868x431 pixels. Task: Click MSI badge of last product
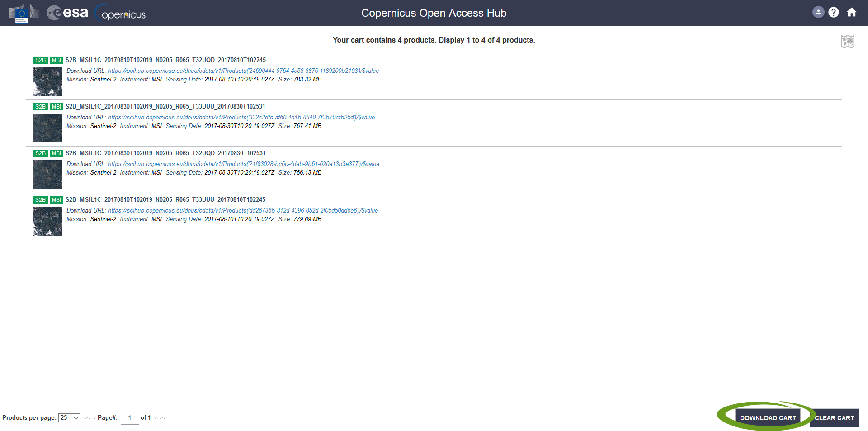coord(57,200)
